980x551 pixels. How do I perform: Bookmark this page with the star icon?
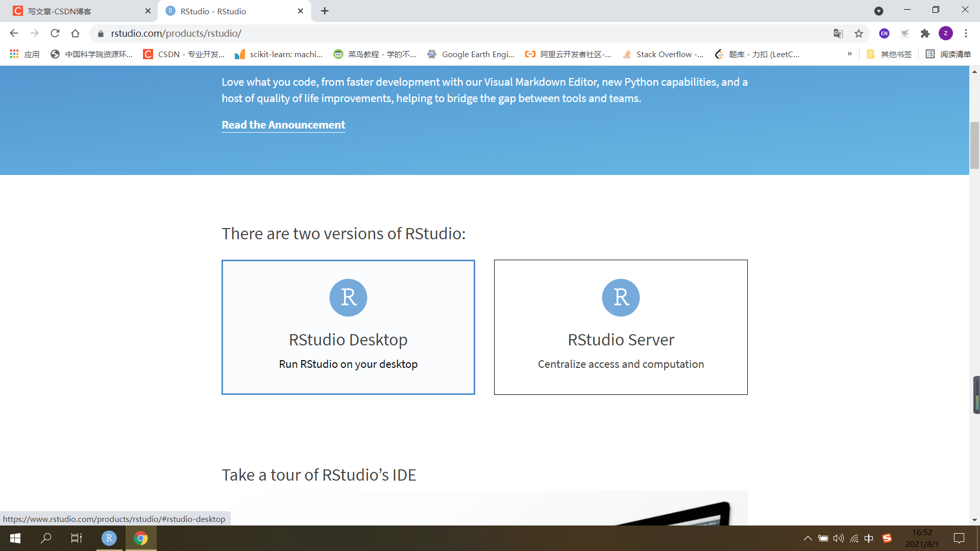point(859,33)
